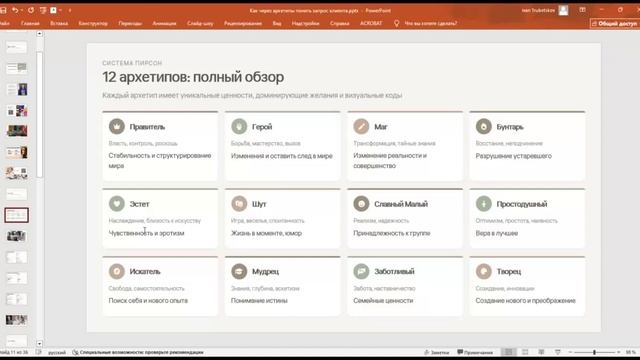This screenshot has width=640, height=360.
Task: Open Ribbon Display Options icon
Action: 582,10
